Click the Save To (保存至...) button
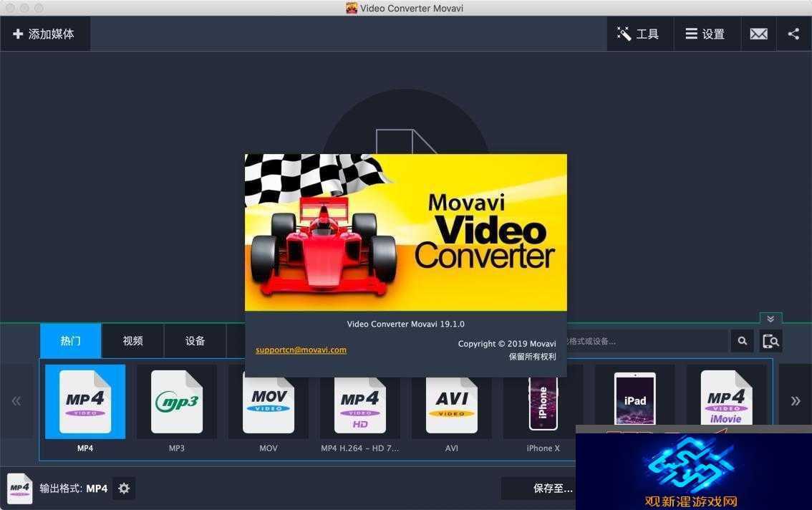 [x=538, y=489]
